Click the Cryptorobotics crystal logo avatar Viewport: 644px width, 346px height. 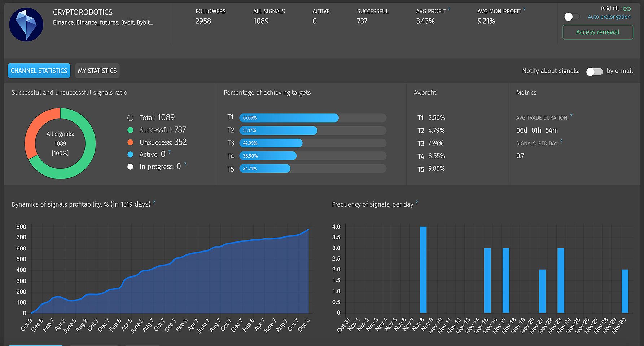pyautogui.click(x=26, y=25)
